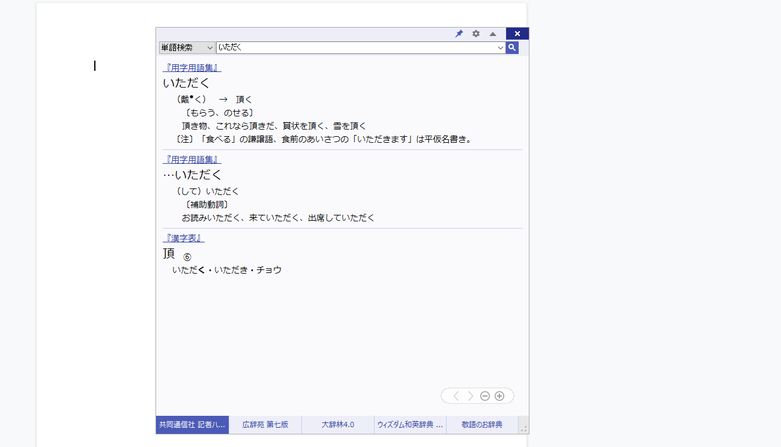Expand the search history dropdown arrow
The height and width of the screenshot is (447, 781).
[x=500, y=47]
